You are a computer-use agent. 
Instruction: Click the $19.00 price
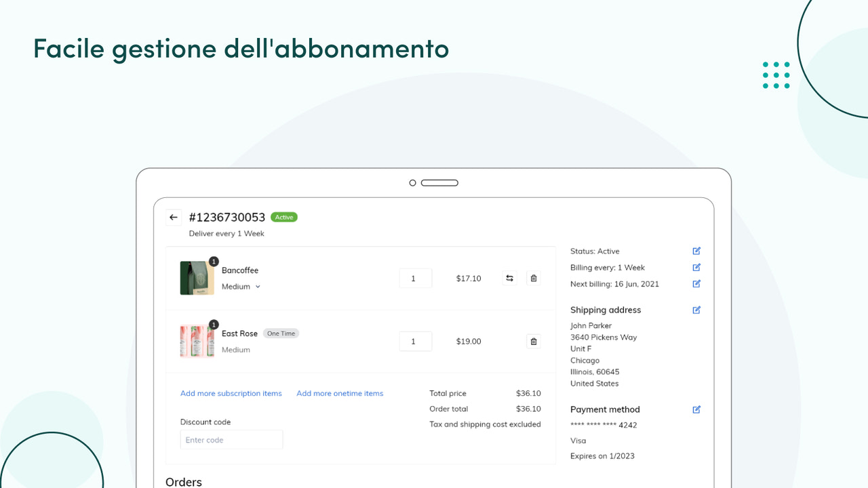point(469,341)
